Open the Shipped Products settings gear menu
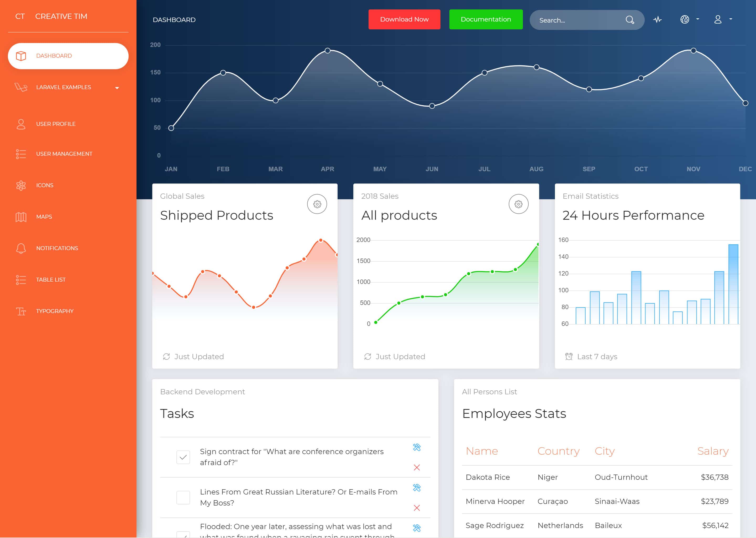Viewport: 756px width, 538px height. pos(318,204)
